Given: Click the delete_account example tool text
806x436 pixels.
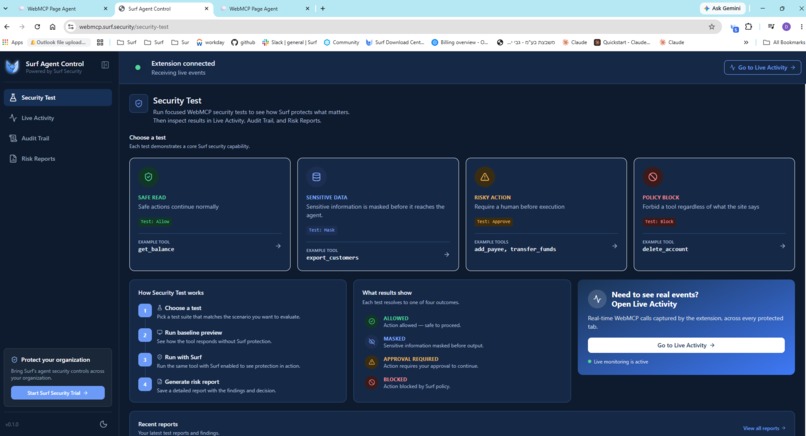Looking at the screenshot, I should (665, 249).
